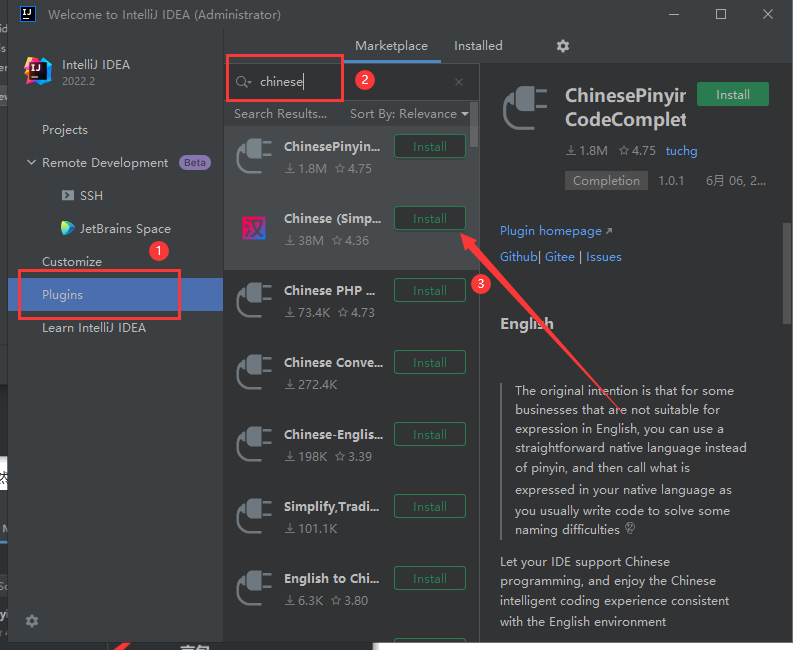800x650 pixels.
Task: Click the IntelliJ IDEA logo in the sidebar
Action: click(38, 71)
